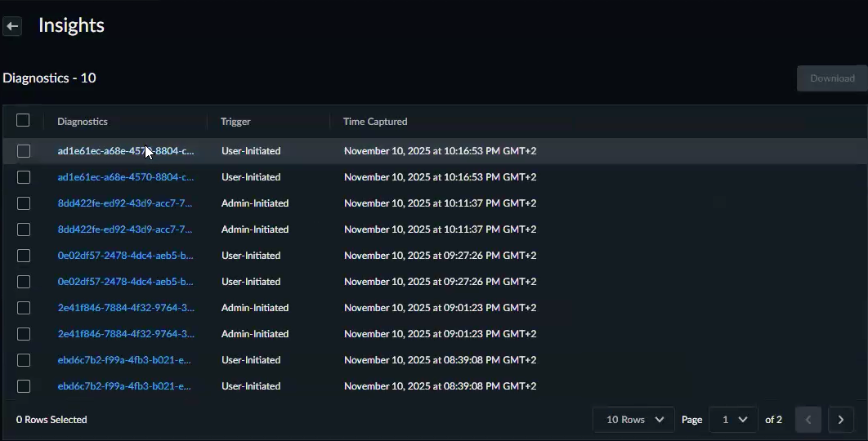Open the first 0e02df57 diagnostic link
Image resolution: width=868 pixels, height=441 pixels.
tap(125, 256)
